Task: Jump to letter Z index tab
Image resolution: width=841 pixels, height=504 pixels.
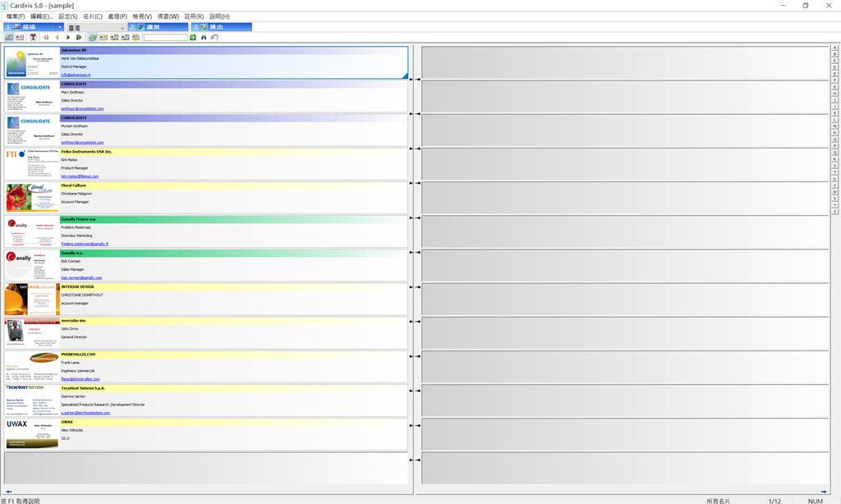Action: [x=834, y=212]
